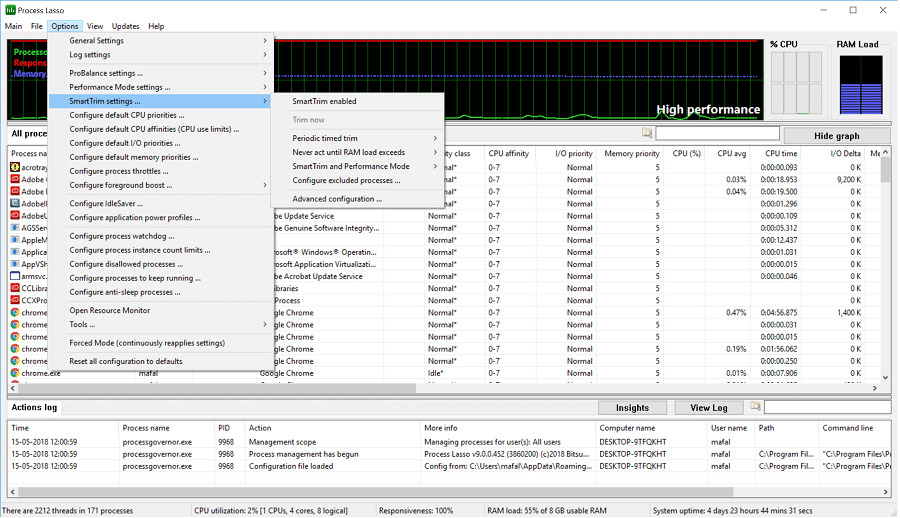Sort by Memory priority column header
This screenshot has width=900, height=518.
coord(631,153)
